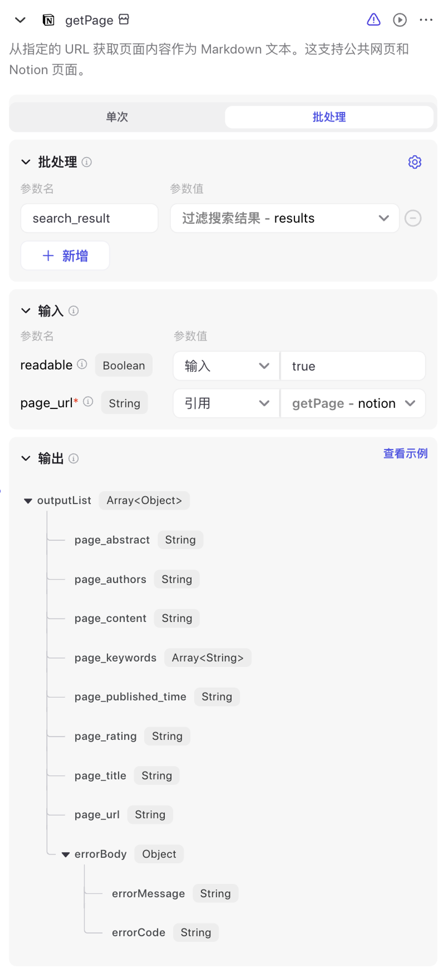Click the Notion logo icon beside getPage

[48, 20]
